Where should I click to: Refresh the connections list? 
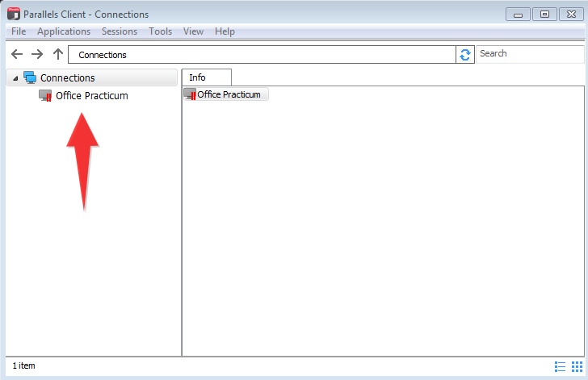465,55
